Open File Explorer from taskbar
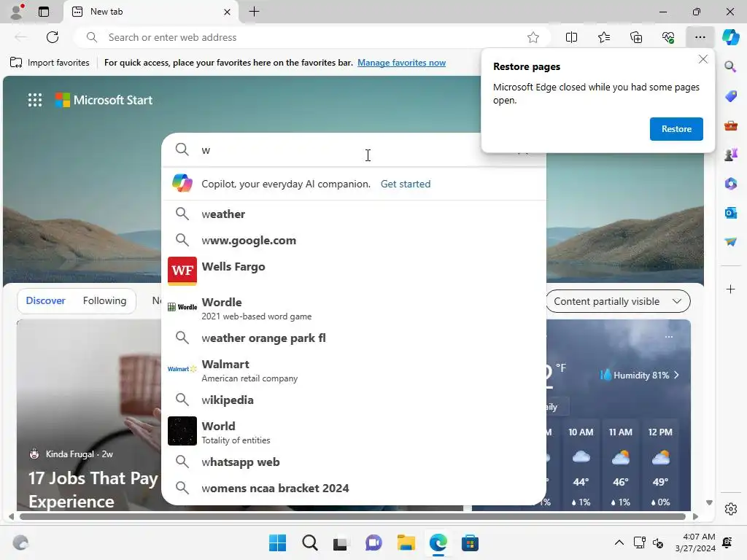Viewport: 747px width, 560px height. (x=406, y=542)
